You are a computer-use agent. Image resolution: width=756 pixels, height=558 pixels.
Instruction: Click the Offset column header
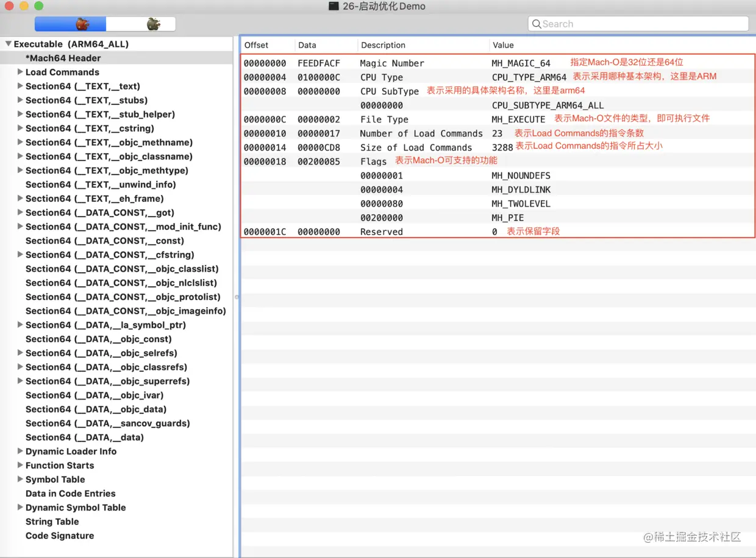(268, 45)
